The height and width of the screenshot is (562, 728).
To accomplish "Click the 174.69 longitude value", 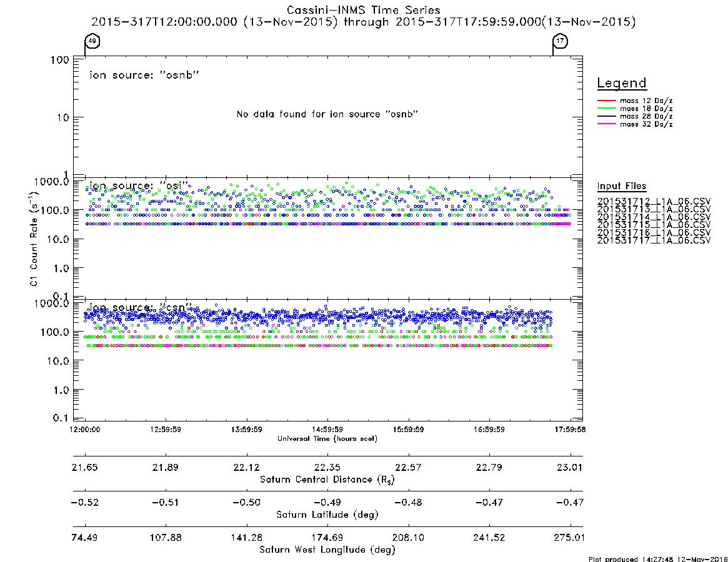I will pos(327,538).
